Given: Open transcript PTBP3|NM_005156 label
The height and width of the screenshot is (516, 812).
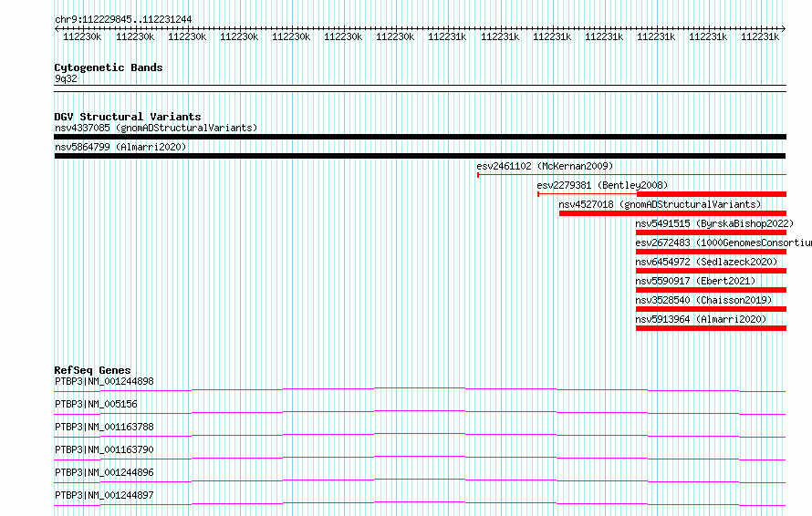Looking at the screenshot, I should [96, 404].
